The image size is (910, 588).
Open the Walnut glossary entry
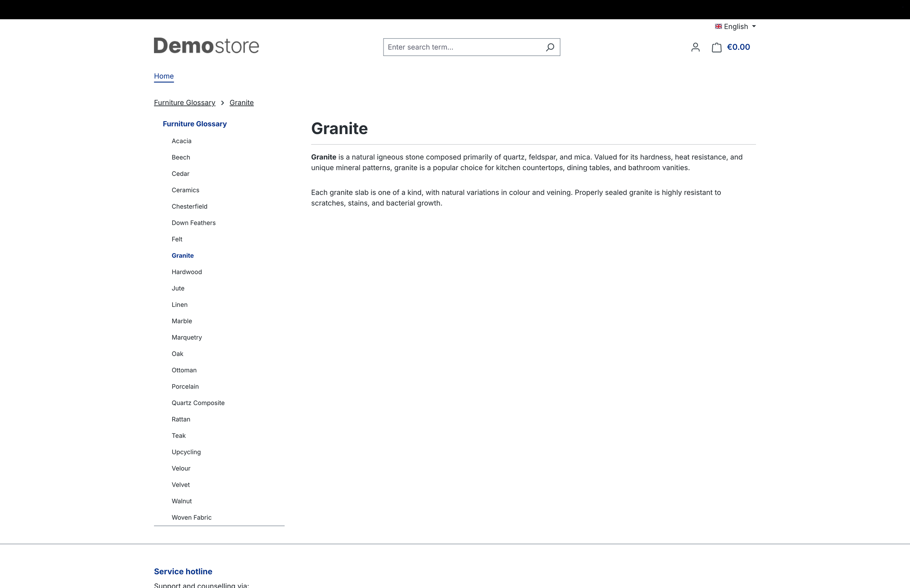182,501
